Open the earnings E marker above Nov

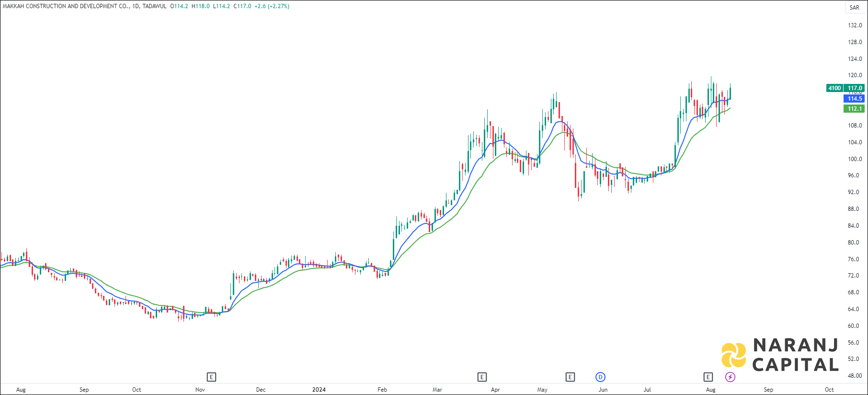211,377
